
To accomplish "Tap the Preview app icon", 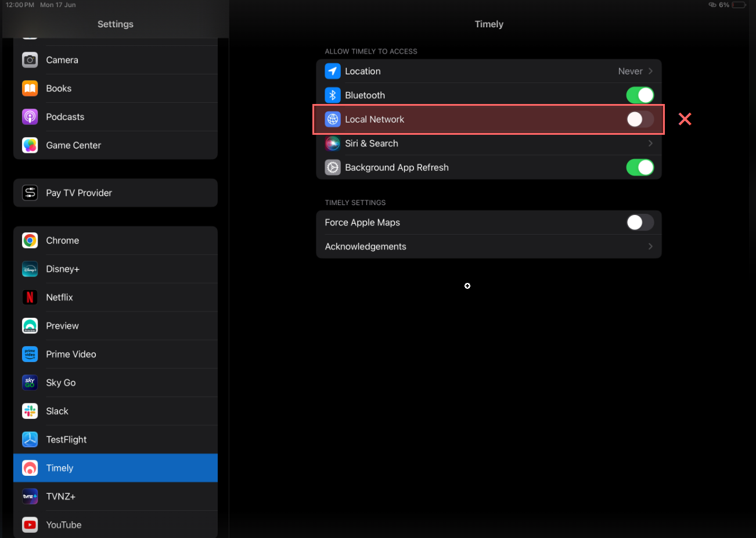I will (x=30, y=326).
